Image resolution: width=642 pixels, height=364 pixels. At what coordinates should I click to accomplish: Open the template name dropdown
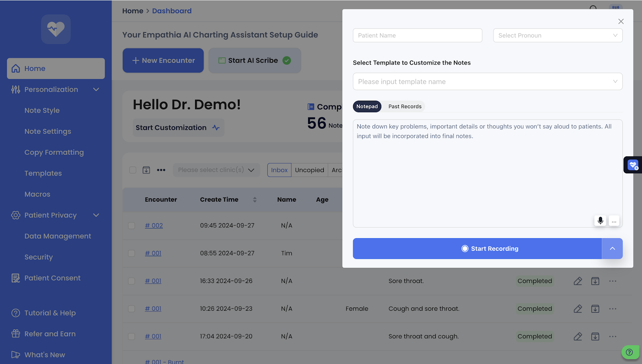tap(488, 81)
